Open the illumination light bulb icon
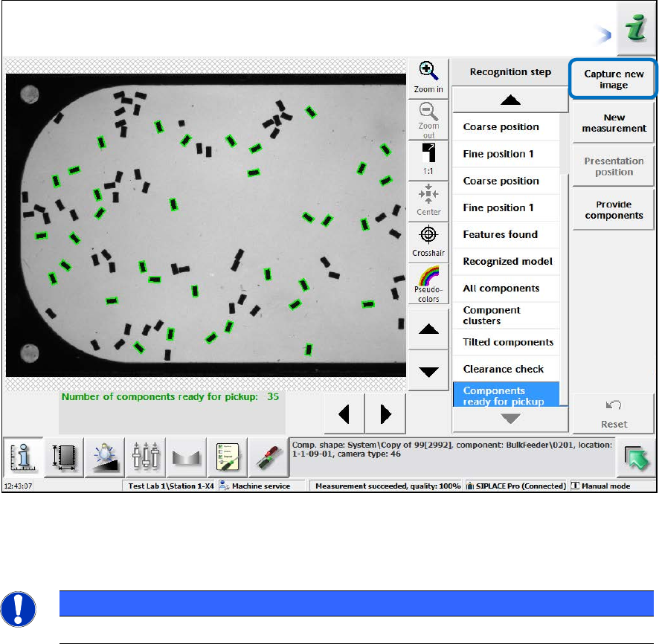 105,457
